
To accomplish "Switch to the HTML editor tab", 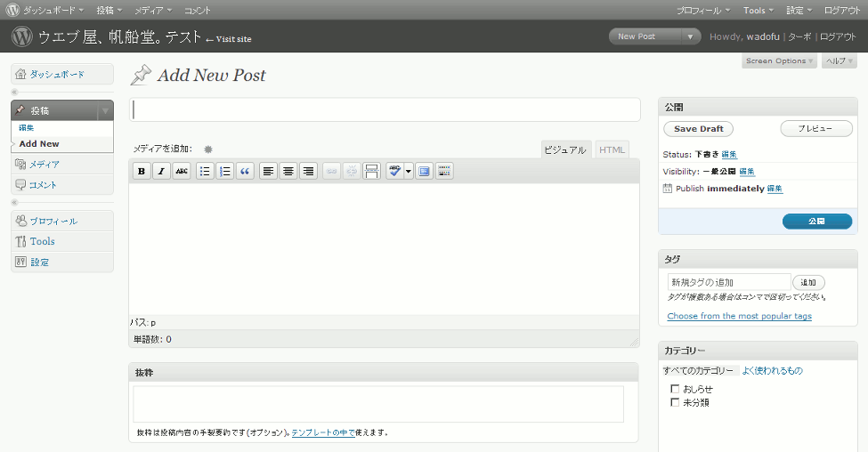I will tap(612, 150).
